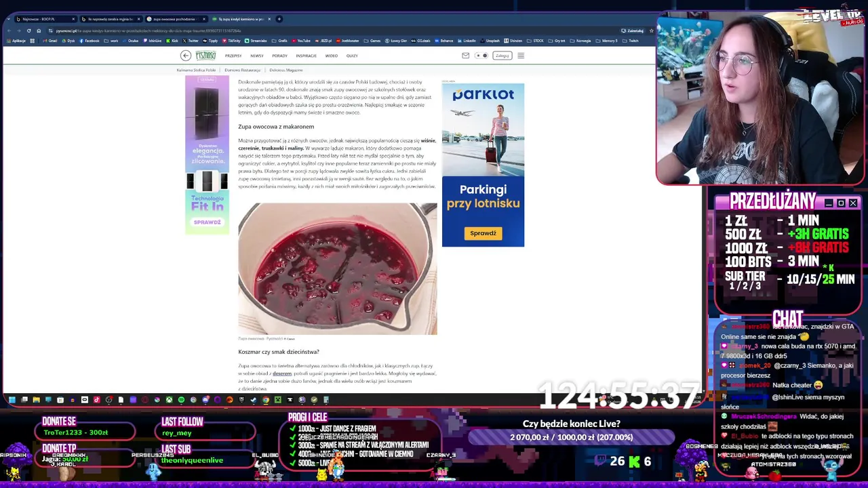Open the Streamlabs bookmark
Viewport: 868px width, 488px height.
pos(256,41)
